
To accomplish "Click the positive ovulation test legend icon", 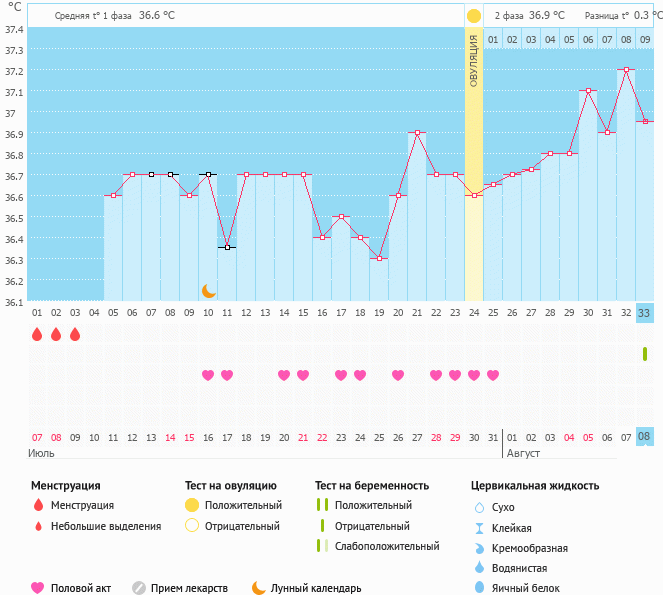I will click(x=192, y=505).
